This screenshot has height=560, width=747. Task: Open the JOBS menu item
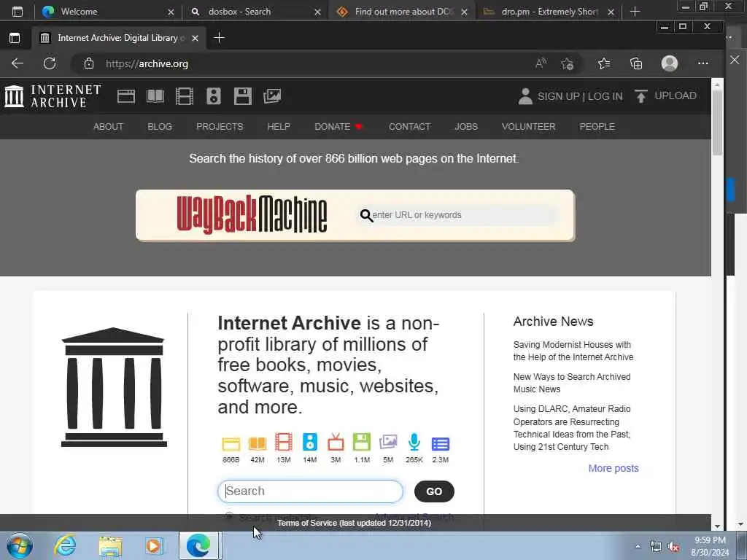(466, 127)
